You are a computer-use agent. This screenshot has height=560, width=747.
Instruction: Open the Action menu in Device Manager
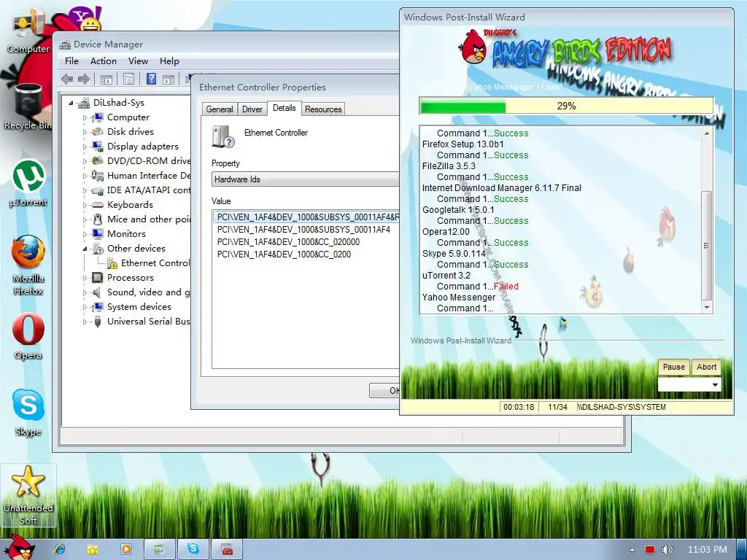[x=104, y=61]
